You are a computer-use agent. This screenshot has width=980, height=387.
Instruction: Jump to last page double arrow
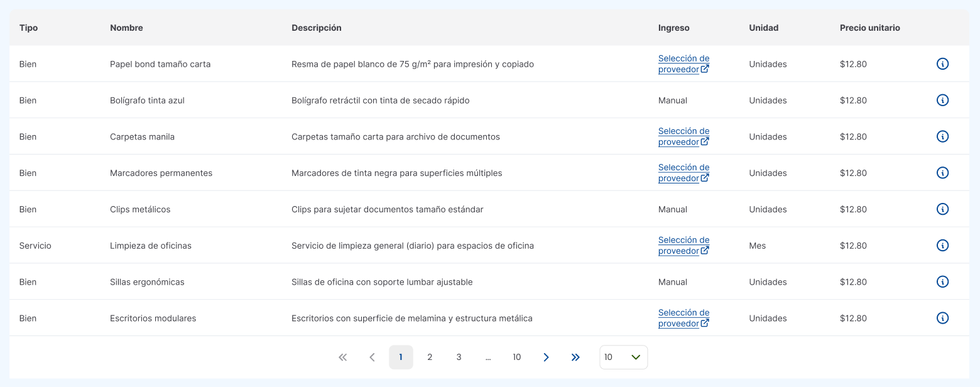[x=575, y=357]
